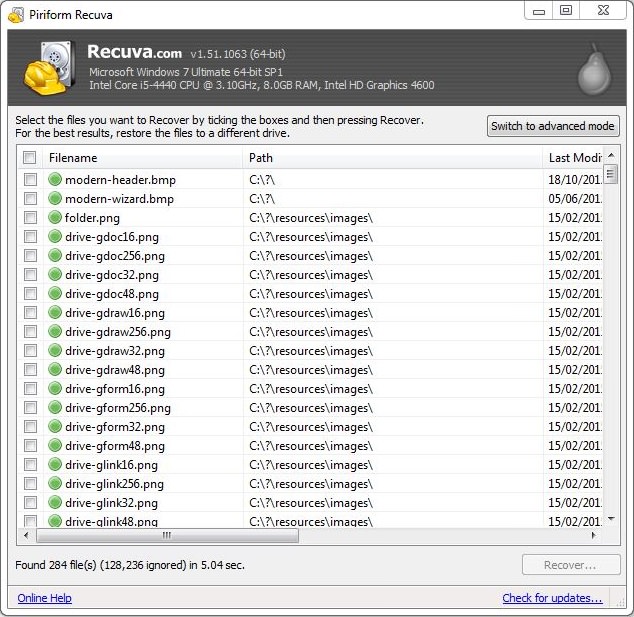Image resolution: width=634 pixels, height=617 pixels.
Task: Click green status dot for drive-gdoc16.png
Action: pos(55,236)
